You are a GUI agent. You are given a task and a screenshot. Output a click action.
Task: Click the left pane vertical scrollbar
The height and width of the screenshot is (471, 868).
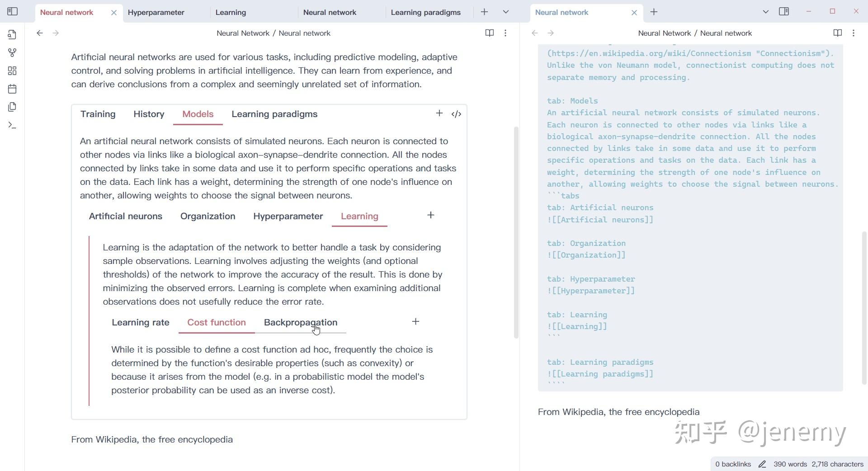[516, 232]
